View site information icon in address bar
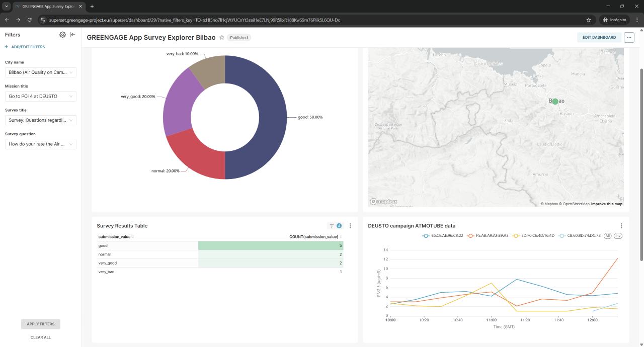The image size is (644, 347). pos(43,20)
